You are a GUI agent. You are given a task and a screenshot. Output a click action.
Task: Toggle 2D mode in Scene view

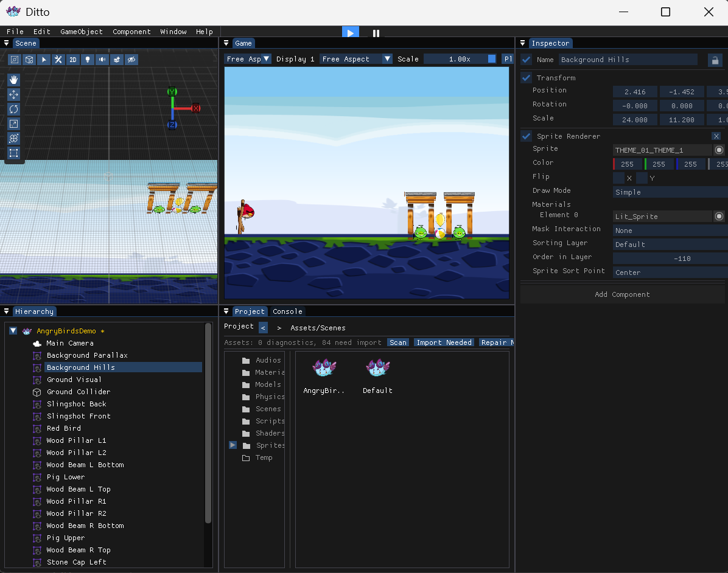73,60
